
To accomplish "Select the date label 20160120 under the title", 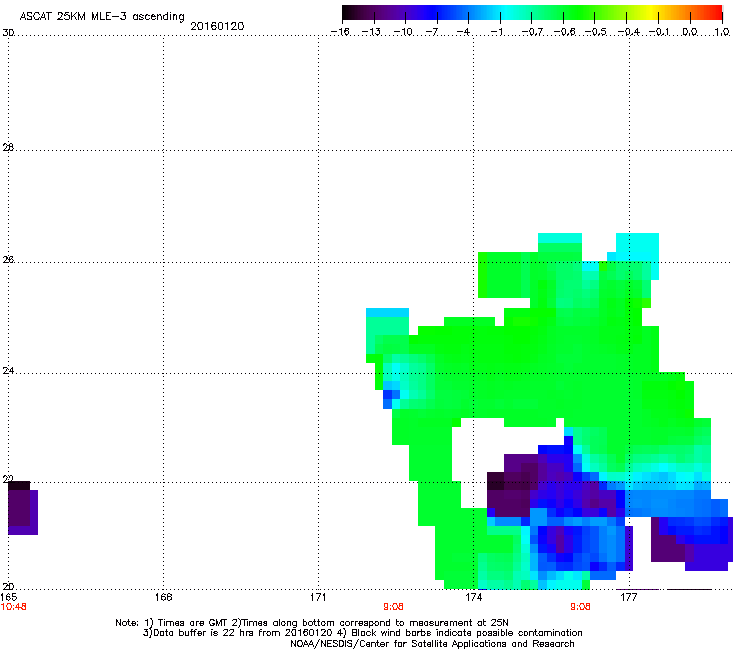I will pos(217,26).
